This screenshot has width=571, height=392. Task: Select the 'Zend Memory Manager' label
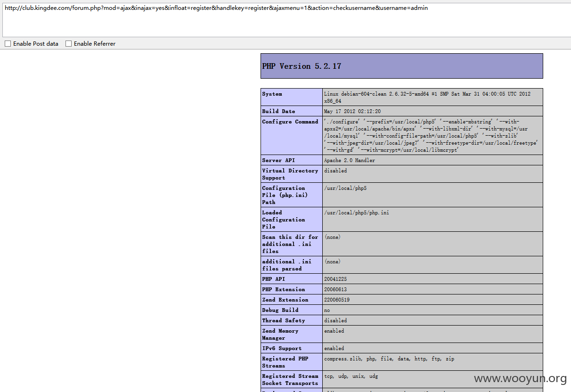tap(280, 335)
